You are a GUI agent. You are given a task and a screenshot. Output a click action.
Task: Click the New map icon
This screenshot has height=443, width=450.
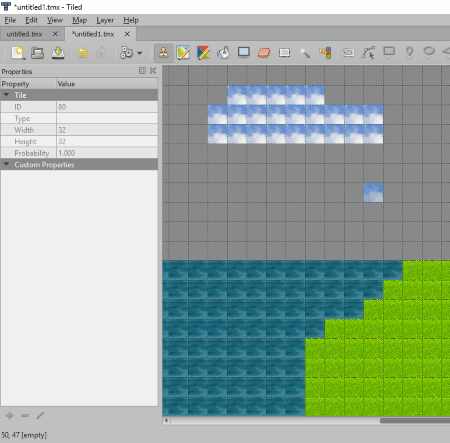pyautogui.click(x=18, y=53)
